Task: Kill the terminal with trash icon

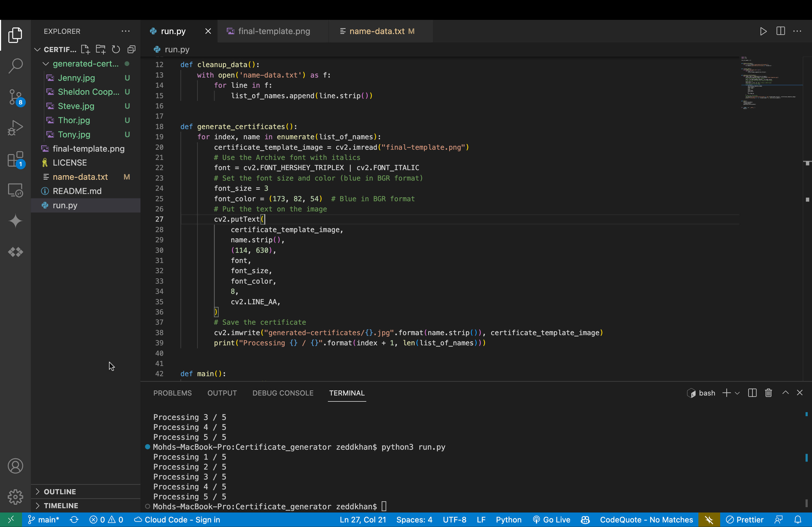Action: point(768,393)
